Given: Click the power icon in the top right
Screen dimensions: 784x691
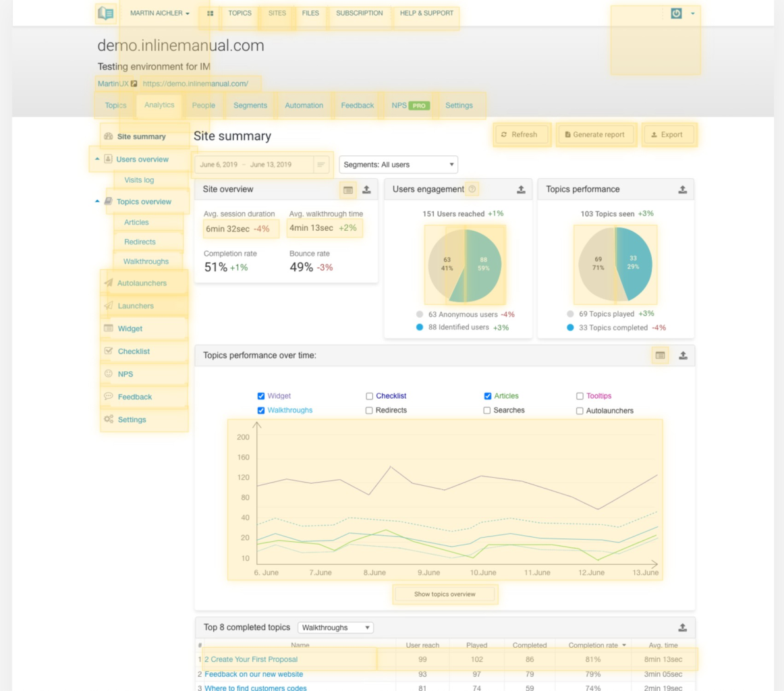Looking at the screenshot, I should pyautogui.click(x=676, y=13).
